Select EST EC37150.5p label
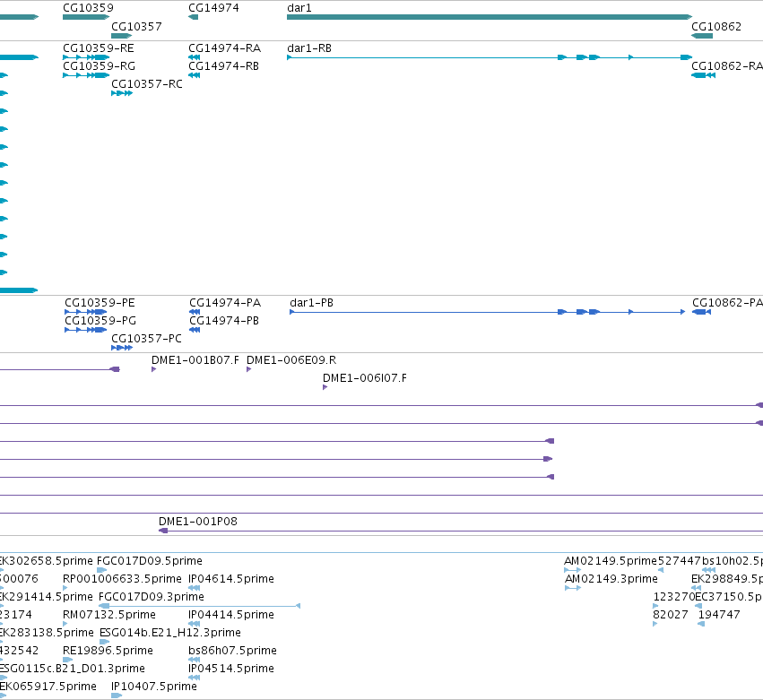Image resolution: width=763 pixels, height=700 pixels. pyautogui.click(x=729, y=597)
